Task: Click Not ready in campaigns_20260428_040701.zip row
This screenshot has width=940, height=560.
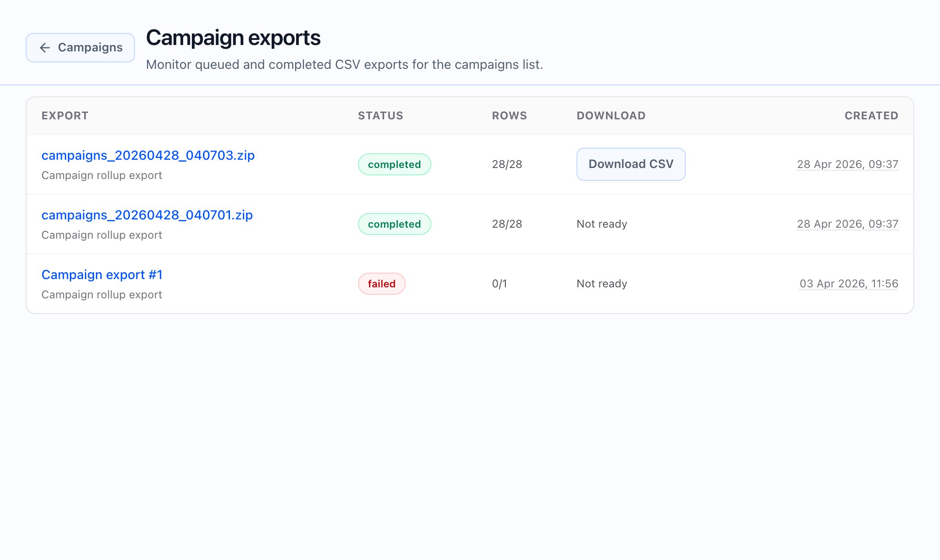Action: pyautogui.click(x=602, y=224)
